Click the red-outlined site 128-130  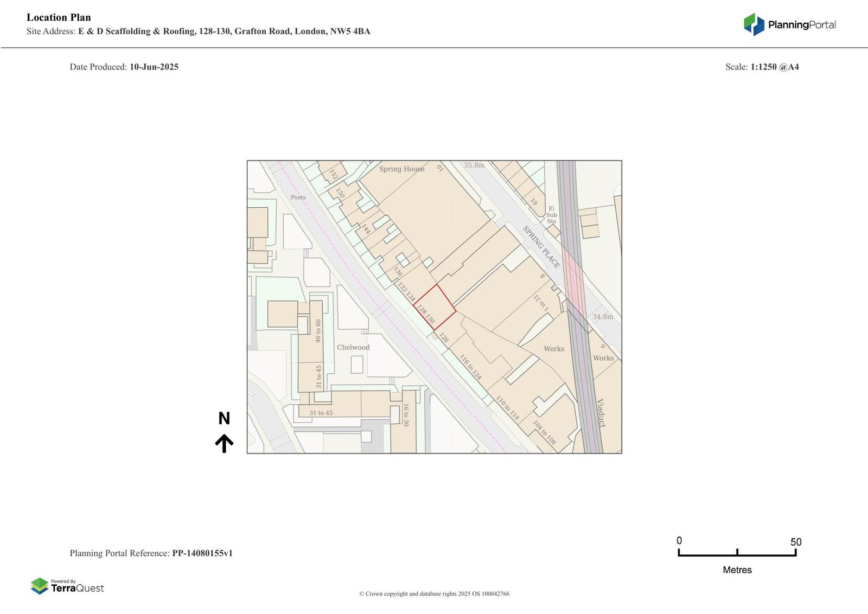[435, 307]
